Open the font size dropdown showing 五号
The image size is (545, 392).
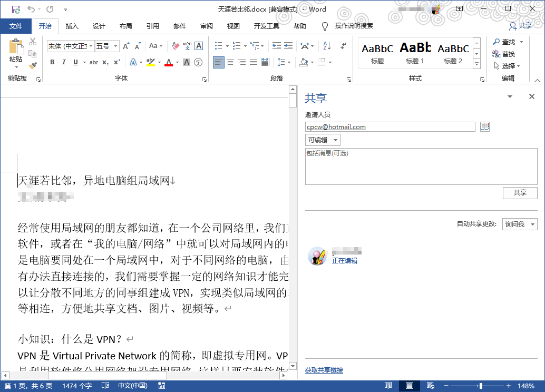107,46
